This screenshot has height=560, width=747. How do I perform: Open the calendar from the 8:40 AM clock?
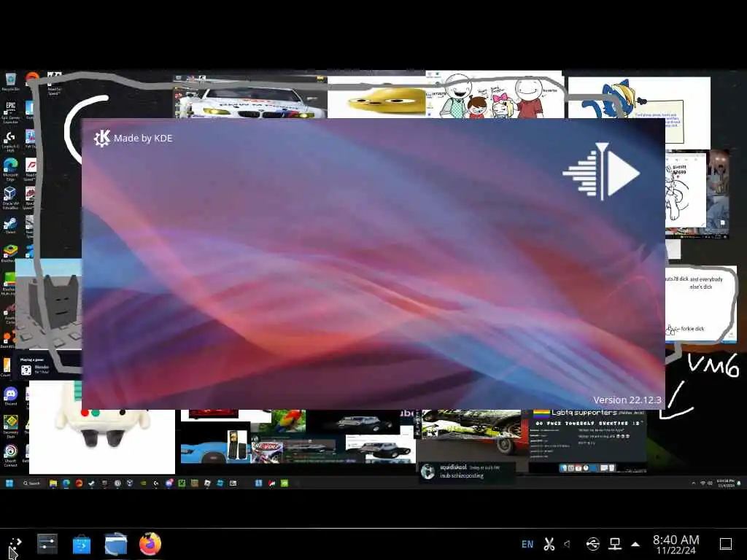[x=676, y=545]
